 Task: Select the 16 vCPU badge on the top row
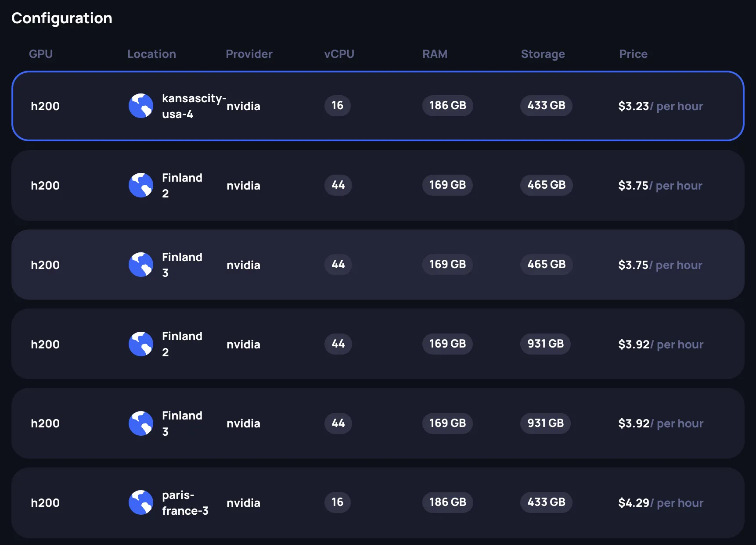pyautogui.click(x=337, y=106)
